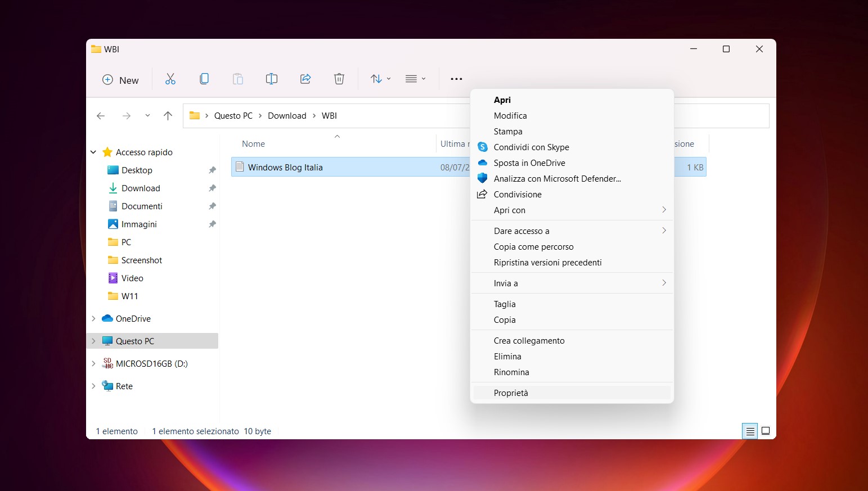This screenshot has height=491, width=868.
Task: Choose Condivisione in the context menu
Action: [x=572, y=195]
